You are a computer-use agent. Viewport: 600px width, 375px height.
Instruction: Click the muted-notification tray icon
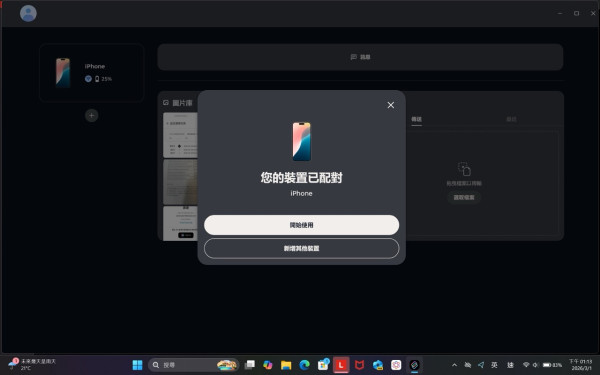click(x=468, y=365)
